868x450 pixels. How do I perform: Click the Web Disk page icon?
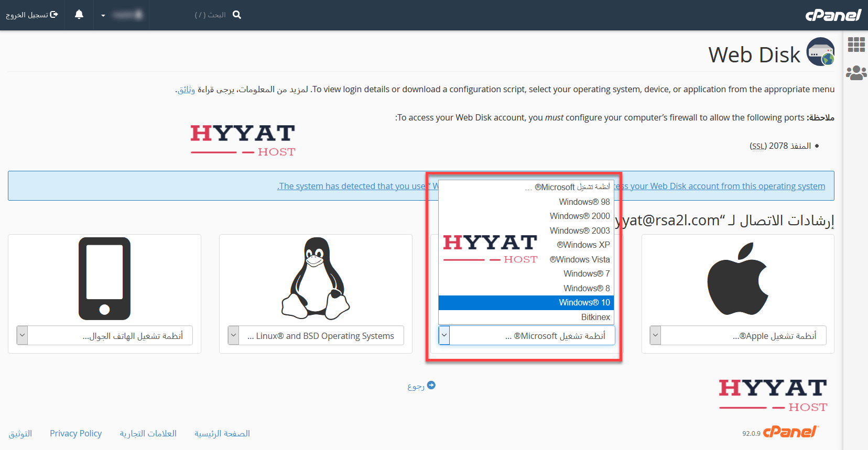coord(820,52)
